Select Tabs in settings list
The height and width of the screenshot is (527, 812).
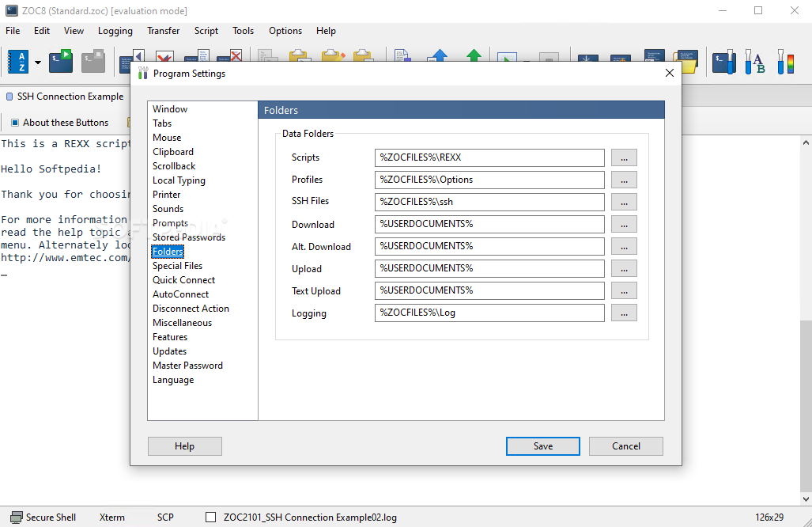162,123
